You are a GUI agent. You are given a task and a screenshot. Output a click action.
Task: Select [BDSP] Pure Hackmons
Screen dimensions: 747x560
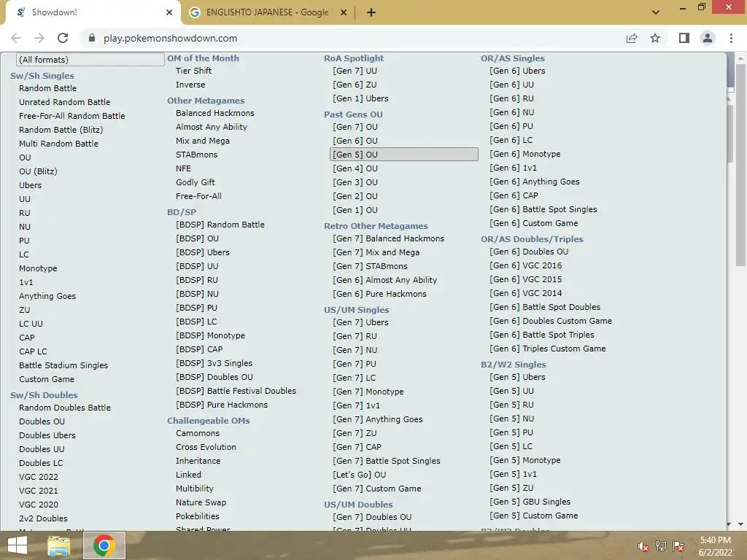click(x=222, y=404)
